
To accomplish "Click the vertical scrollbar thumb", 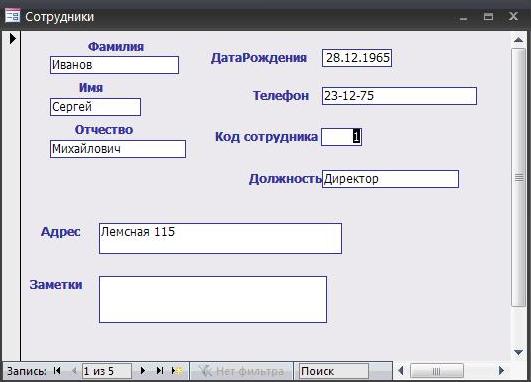I will click(x=519, y=177).
